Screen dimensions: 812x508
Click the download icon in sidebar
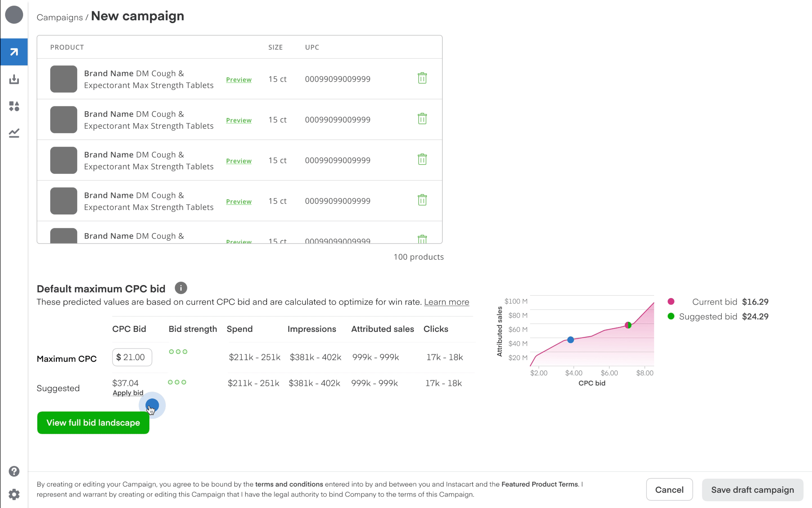(x=14, y=79)
